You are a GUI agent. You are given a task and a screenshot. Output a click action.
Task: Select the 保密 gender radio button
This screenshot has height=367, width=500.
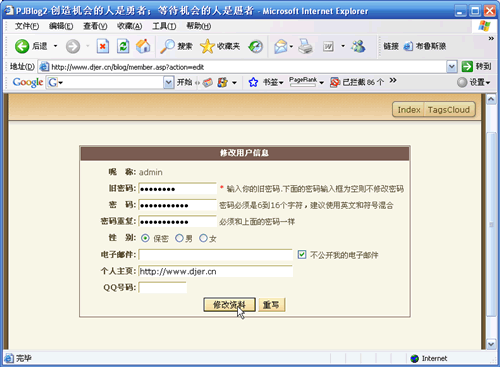pos(145,238)
